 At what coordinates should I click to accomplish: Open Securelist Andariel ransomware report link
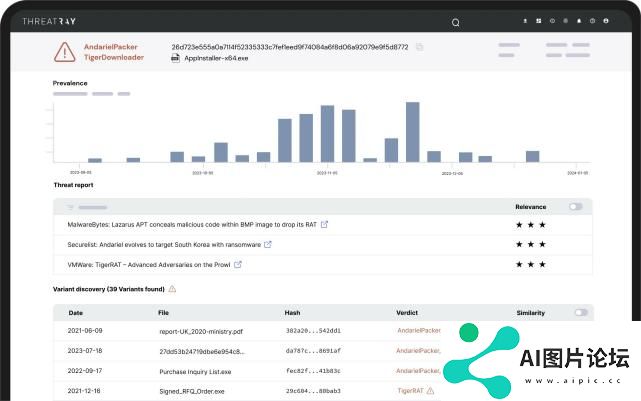[x=164, y=244]
